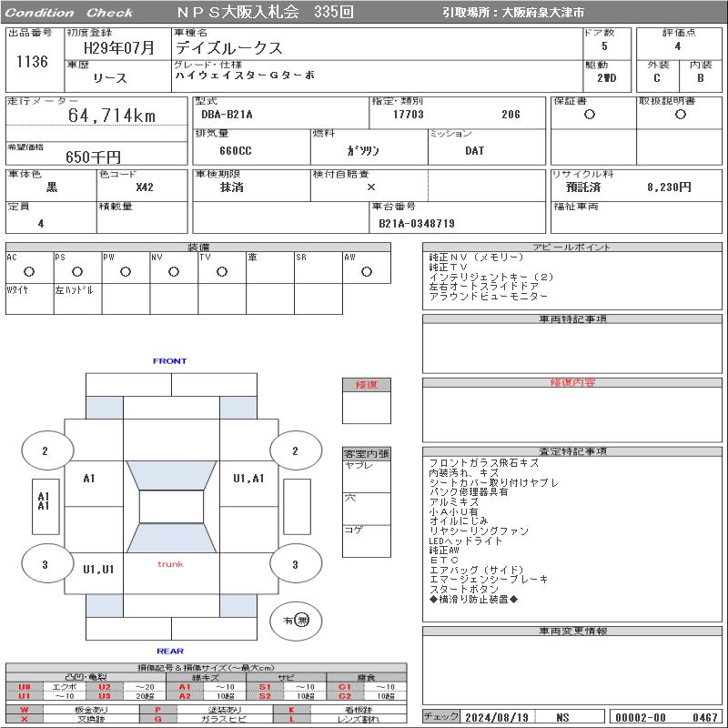Select the lower-left tire circle marked 3

coord(45,564)
